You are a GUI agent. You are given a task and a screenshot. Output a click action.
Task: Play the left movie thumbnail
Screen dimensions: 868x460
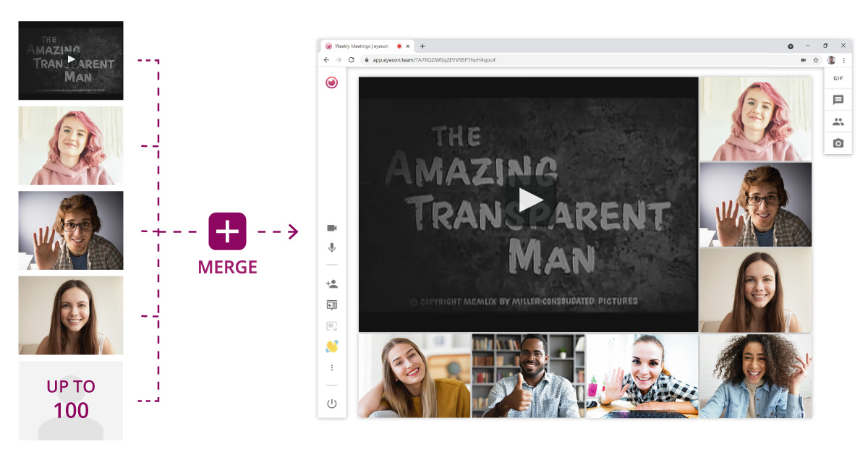pyautogui.click(x=71, y=59)
